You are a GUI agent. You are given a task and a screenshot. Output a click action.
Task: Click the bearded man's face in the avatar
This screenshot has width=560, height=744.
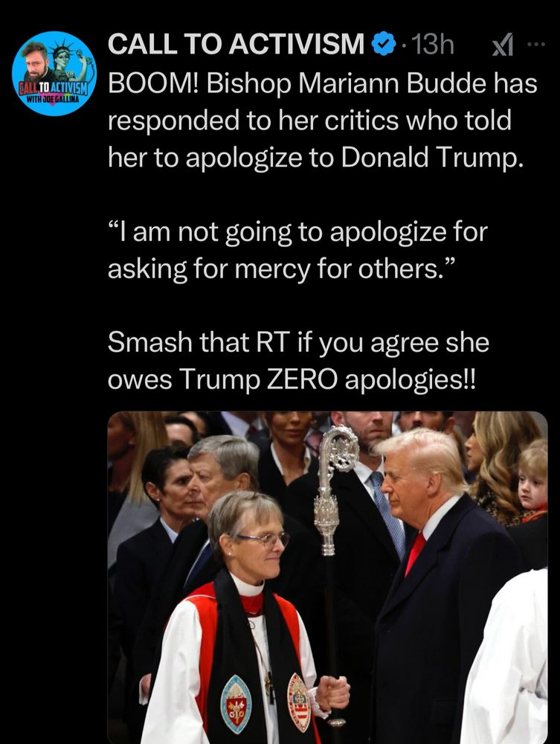point(35,60)
